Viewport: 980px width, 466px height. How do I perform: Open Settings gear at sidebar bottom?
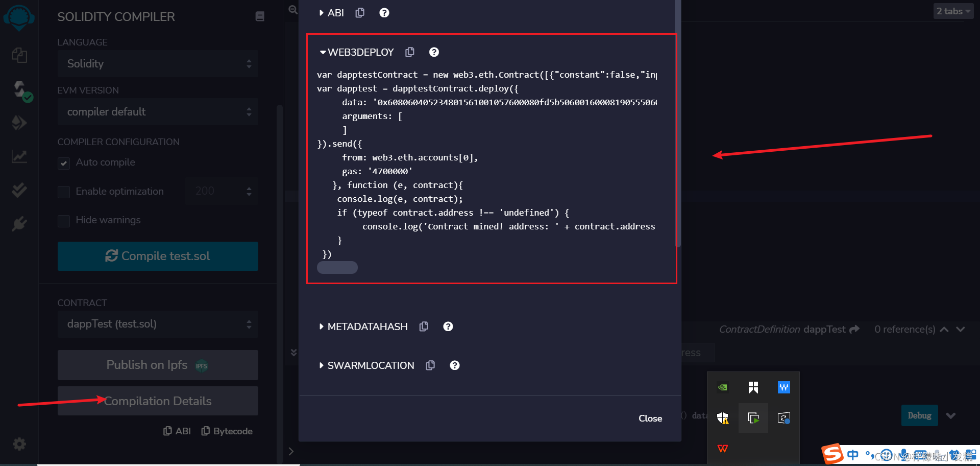(19, 444)
